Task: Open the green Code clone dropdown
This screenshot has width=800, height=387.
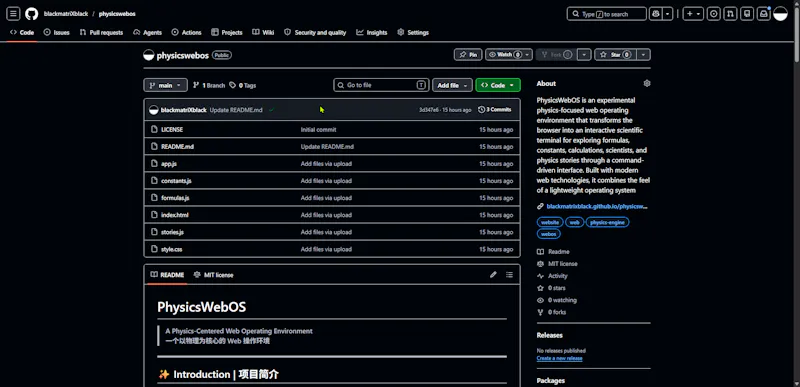Action: [497, 85]
